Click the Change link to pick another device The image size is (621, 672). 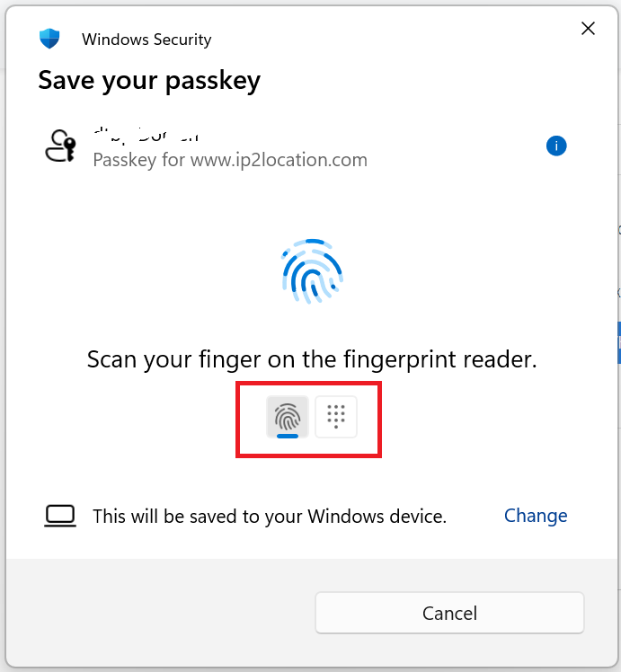pos(536,516)
